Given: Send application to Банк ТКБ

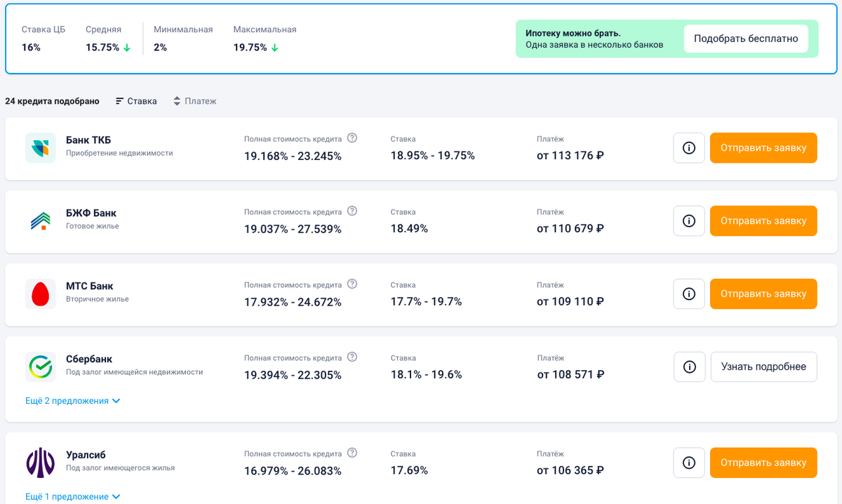Looking at the screenshot, I should [763, 148].
